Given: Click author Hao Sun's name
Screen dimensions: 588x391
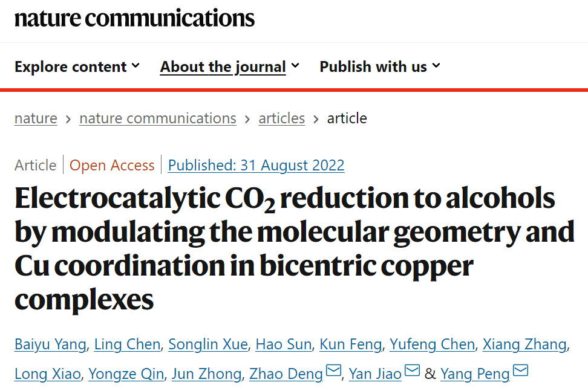Looking at the screenshot, I should 283,344.
